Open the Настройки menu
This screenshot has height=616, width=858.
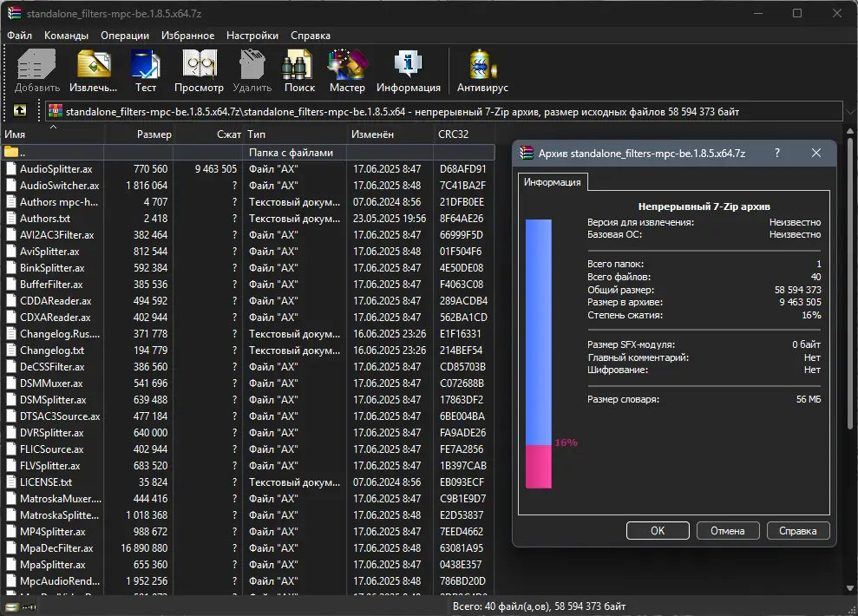(252, 36)
